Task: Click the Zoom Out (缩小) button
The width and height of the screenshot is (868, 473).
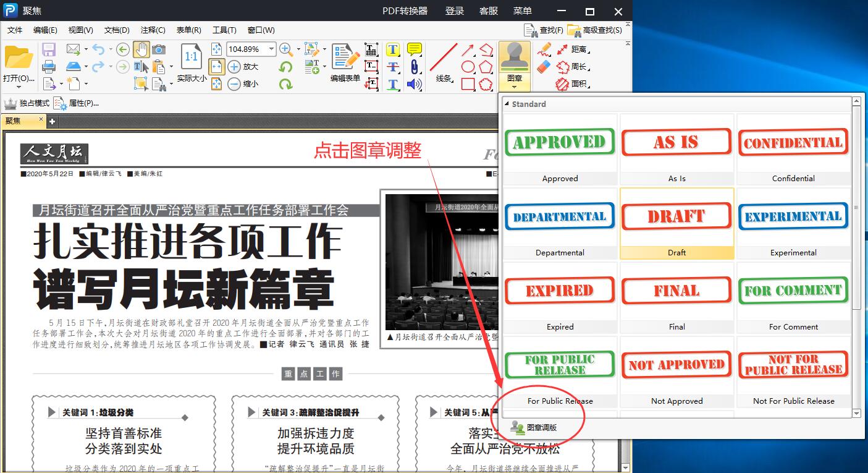Action: click(243, 83)
